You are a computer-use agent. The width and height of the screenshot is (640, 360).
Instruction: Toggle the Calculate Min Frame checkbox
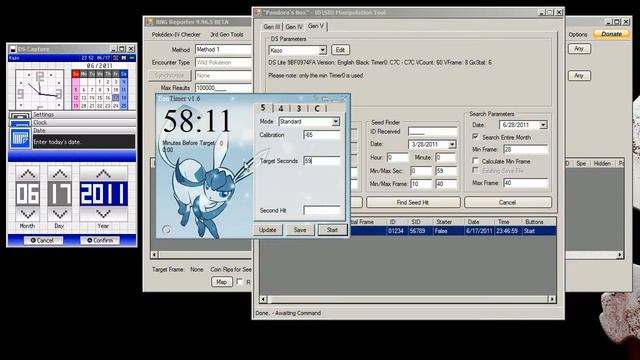pos(475,161)
